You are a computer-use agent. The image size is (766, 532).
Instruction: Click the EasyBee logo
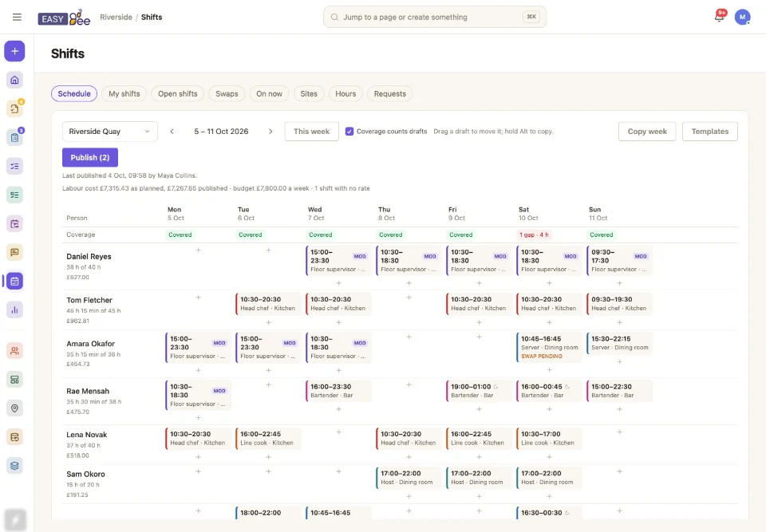coord(64,18)
